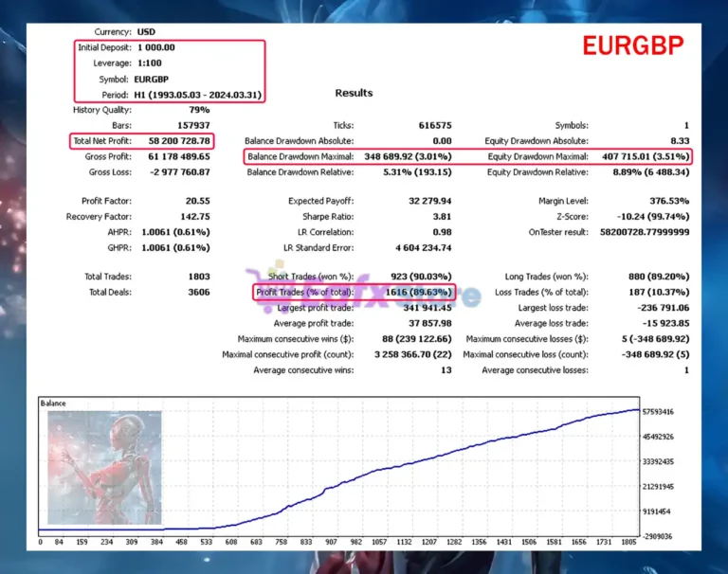Click the red EURGBP title text

pos(633,45)
